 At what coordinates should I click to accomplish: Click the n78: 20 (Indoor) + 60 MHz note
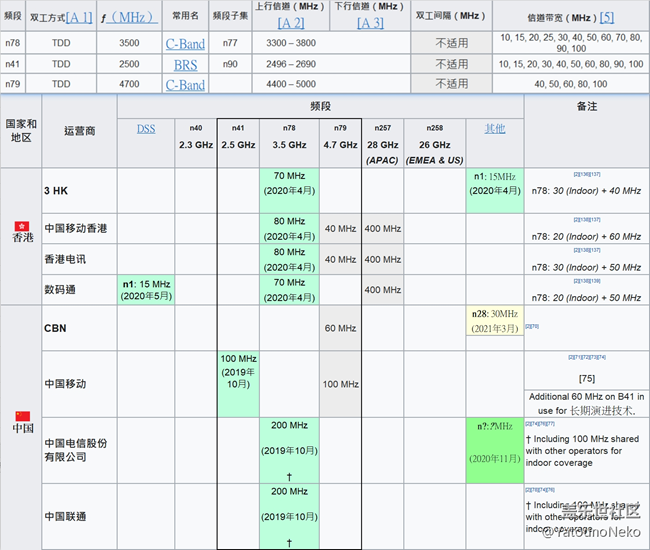587,237
